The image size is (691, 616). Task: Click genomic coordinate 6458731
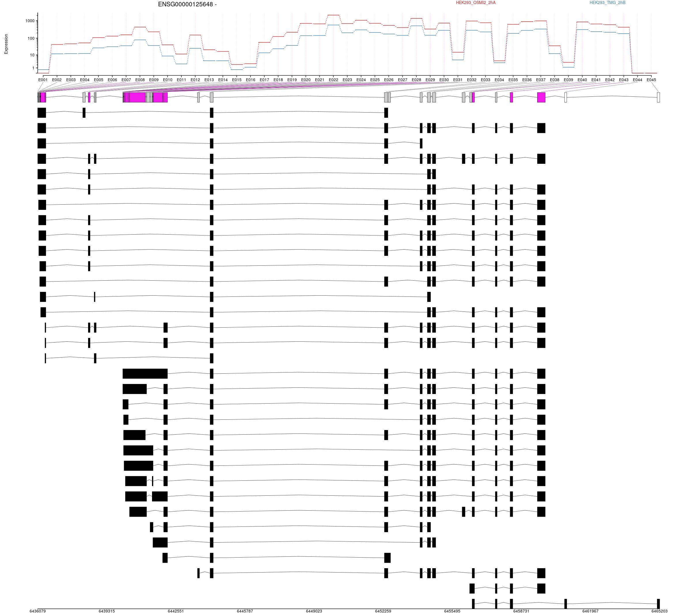tap(521, 611)
